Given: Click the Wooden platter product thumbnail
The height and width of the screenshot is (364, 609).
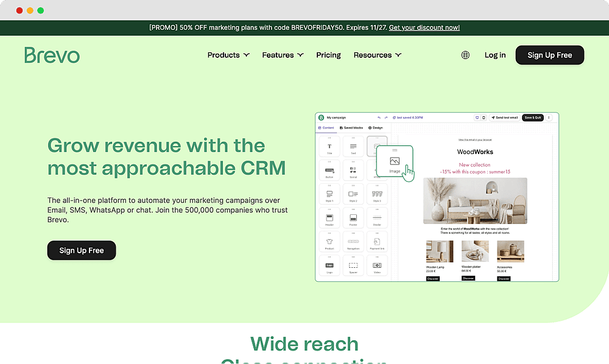Looking at the screenshot, I should 475,251.
